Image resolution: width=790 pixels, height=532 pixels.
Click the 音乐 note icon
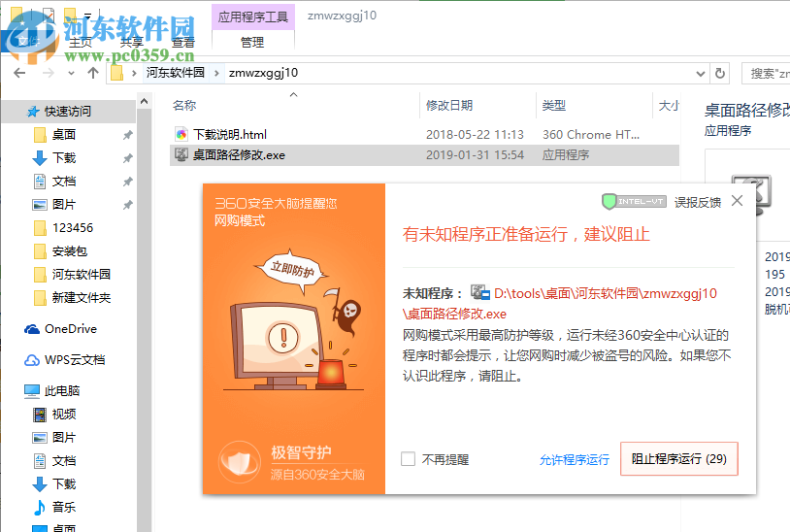[x=40, y=508]
